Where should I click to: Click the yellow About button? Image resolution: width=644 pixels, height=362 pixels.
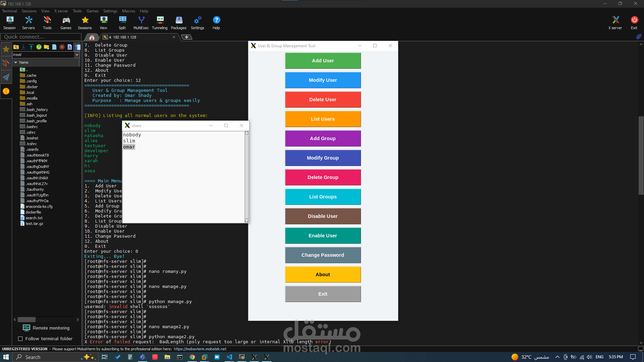pos(323,275)
